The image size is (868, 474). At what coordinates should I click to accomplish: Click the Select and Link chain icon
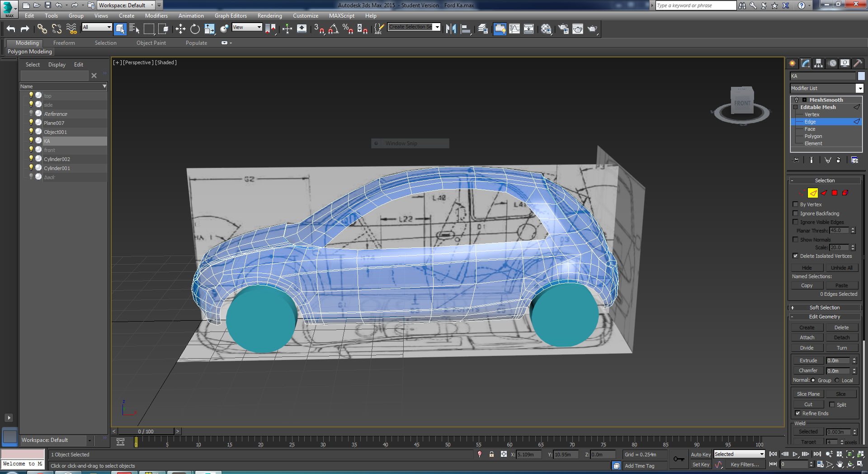pos(42,29)
